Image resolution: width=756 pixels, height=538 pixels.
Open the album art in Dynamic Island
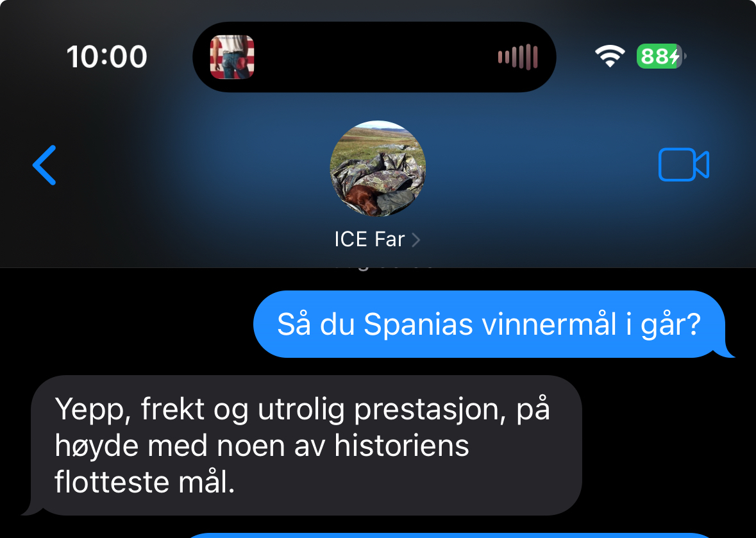point(232,57)
